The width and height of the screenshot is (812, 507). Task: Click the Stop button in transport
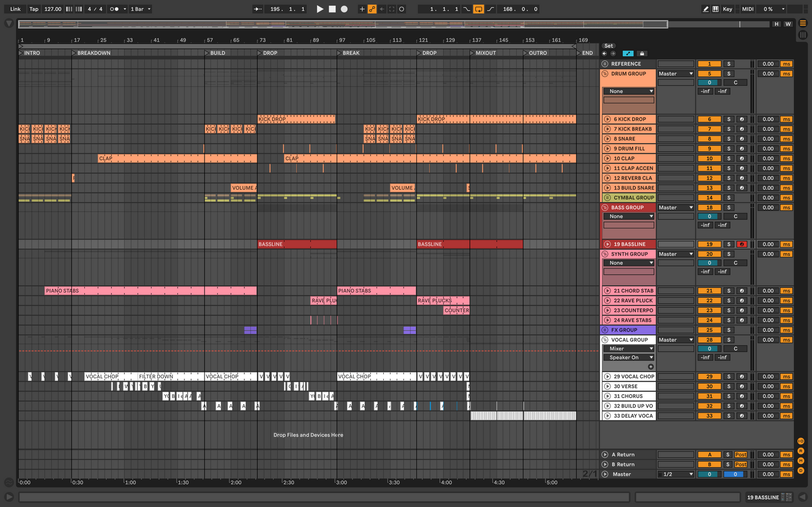tap(332, 9)
